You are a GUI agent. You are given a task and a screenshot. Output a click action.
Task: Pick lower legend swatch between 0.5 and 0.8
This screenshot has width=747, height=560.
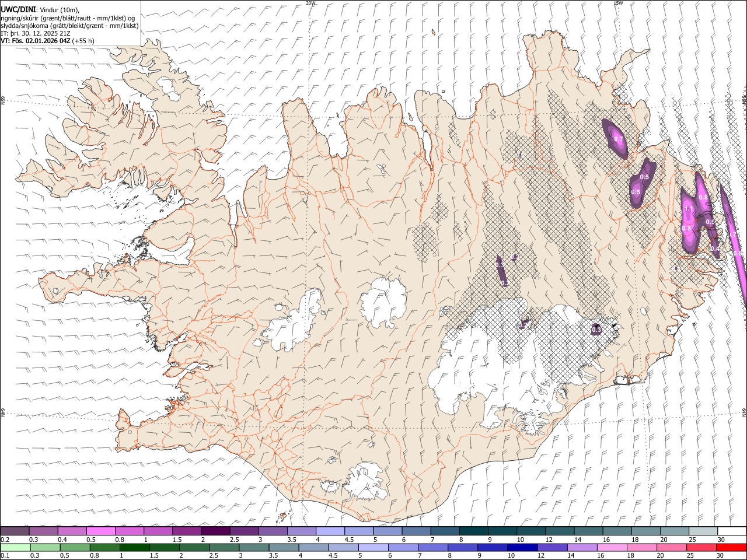(75, 548)
